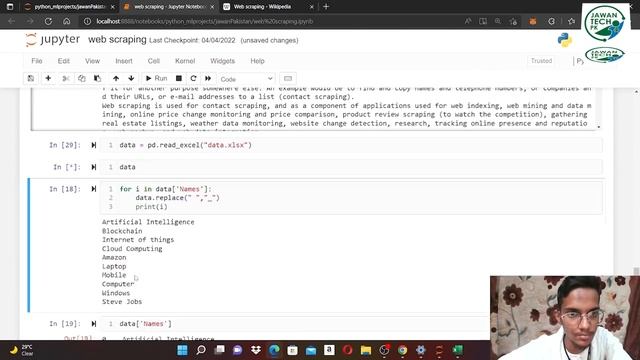
Task: Open the Help menu
Action: (x=257, y=61)
